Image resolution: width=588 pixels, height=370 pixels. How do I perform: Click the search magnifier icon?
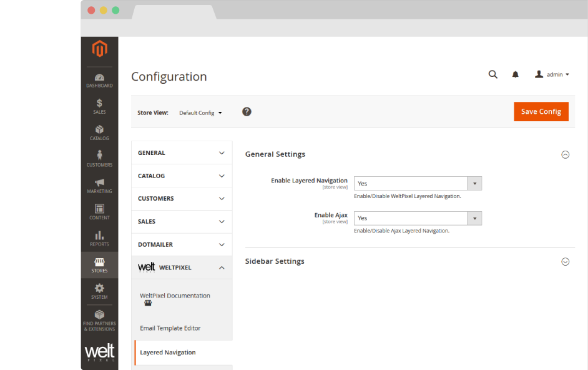(492, 74)
